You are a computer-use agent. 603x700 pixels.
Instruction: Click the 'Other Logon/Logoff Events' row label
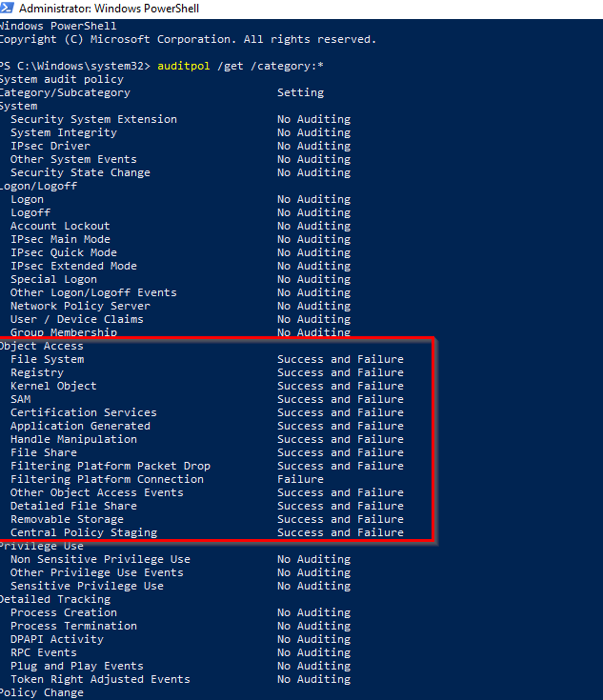pos(93,293)
